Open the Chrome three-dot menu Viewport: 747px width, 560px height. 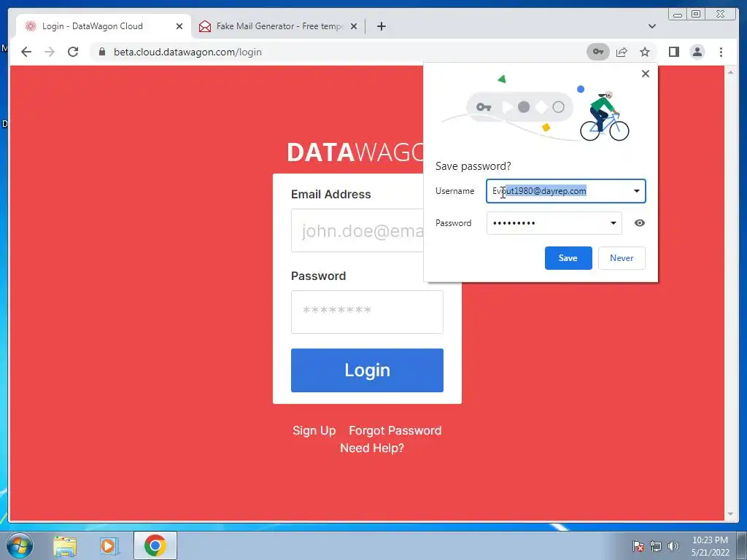point(721,52)
